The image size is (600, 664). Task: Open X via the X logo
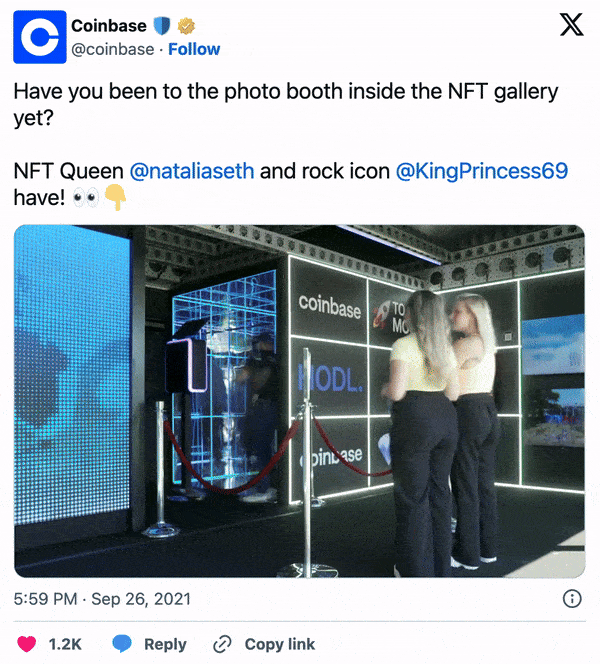tap(572, 25)
